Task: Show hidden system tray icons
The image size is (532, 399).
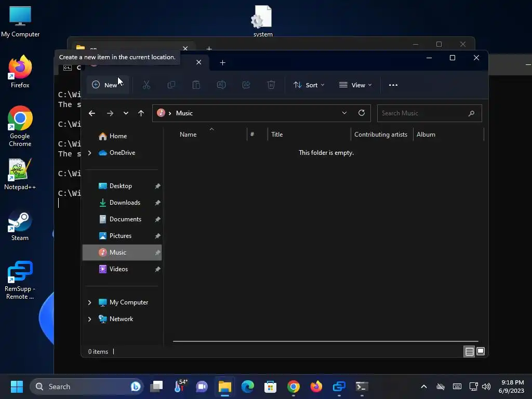Action: tap(424, 387)
